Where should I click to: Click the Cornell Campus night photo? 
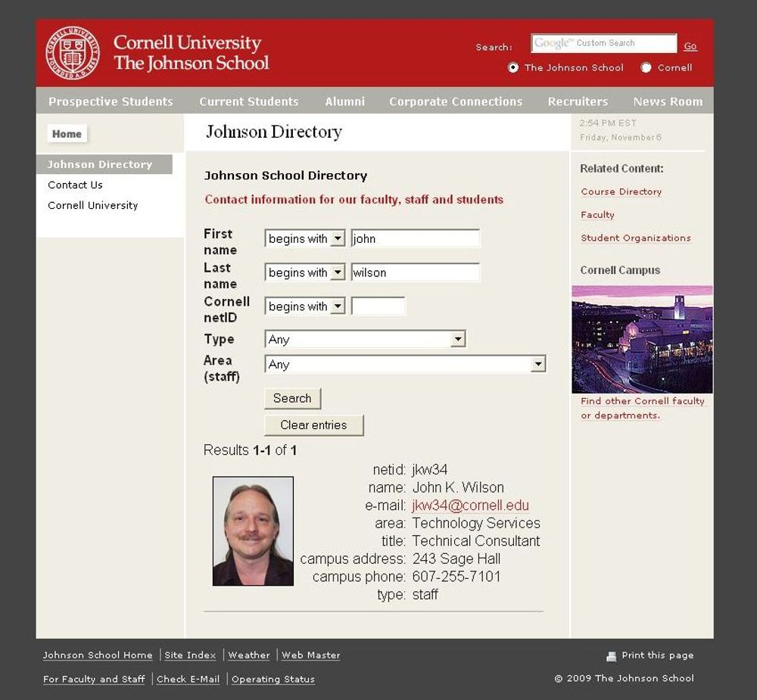642,339
